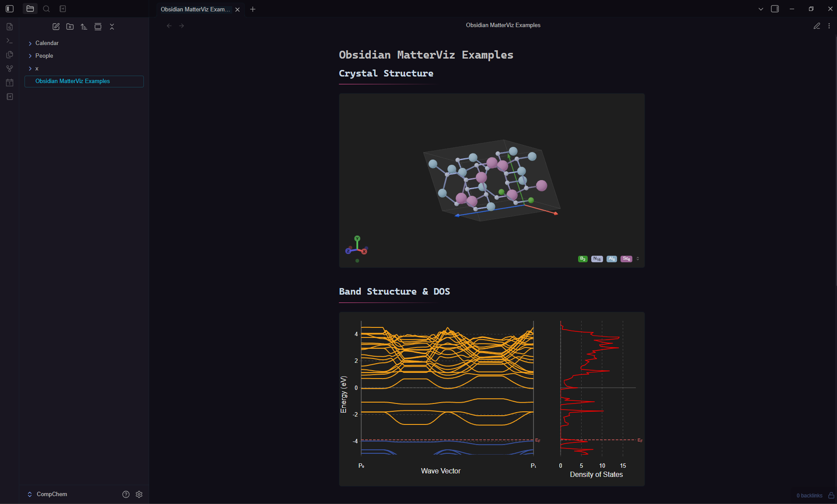Click the bottom notebook ribbon icon
The width and height of the screenshot is (837, 504).
pyautogui.click(x=10, y=97)
